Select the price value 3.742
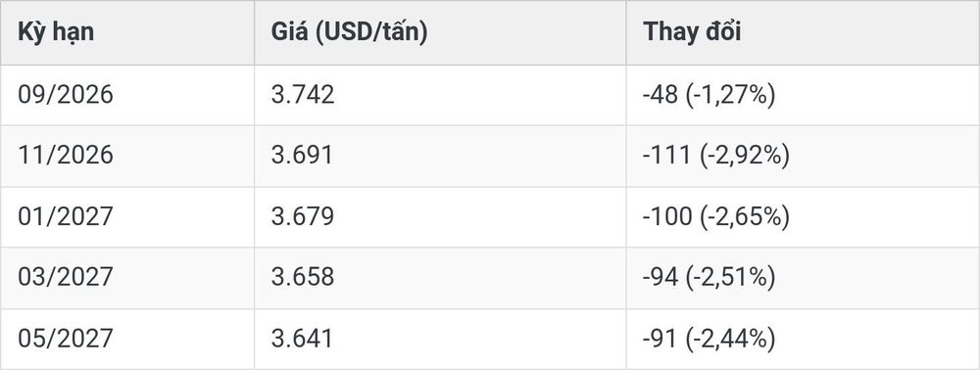The height and width of the screenshot is (370, 980). point(303,95)
